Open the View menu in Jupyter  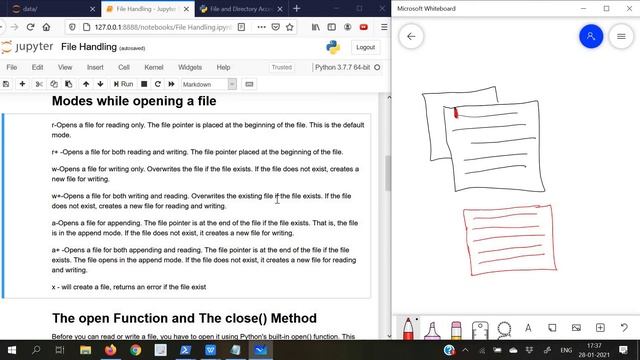[x=65, y=67]
